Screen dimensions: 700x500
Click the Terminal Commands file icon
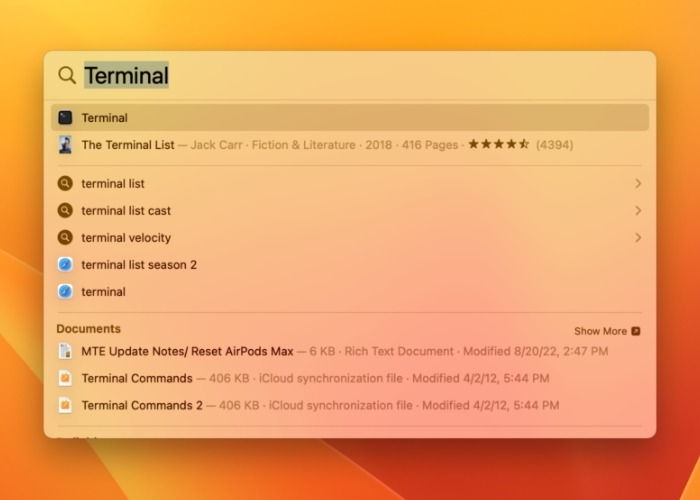[65, 379]
